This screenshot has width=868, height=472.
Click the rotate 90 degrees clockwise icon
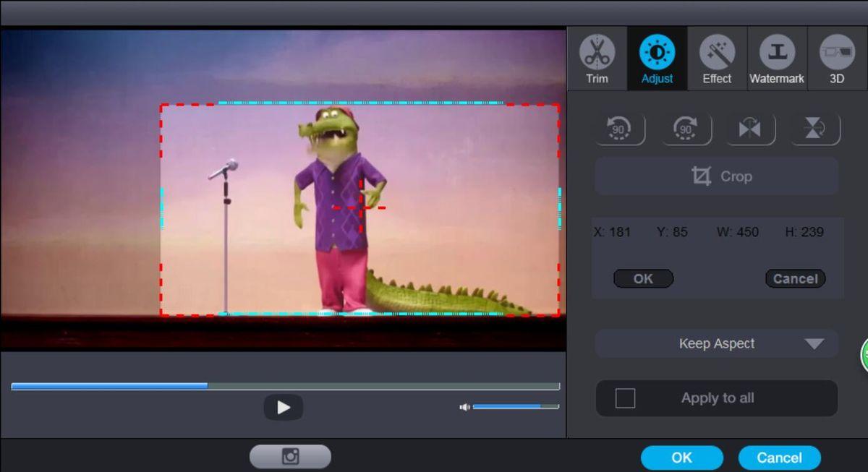click(x=685, y=129)
